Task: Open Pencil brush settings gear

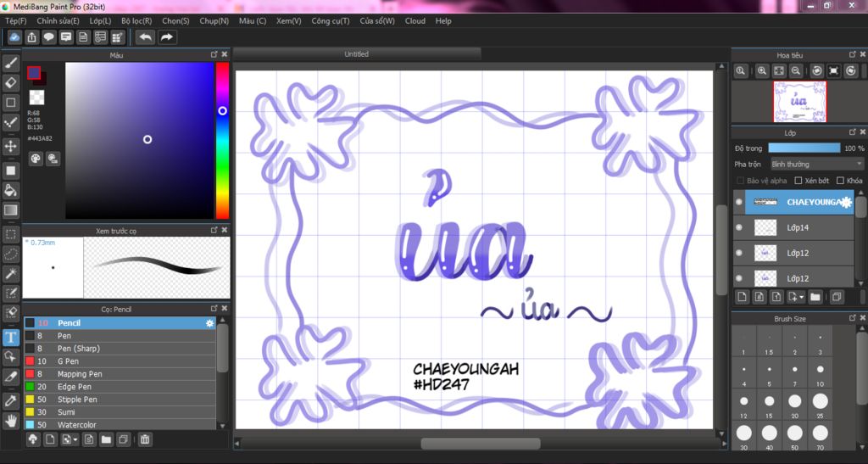Action: point(210,323)
